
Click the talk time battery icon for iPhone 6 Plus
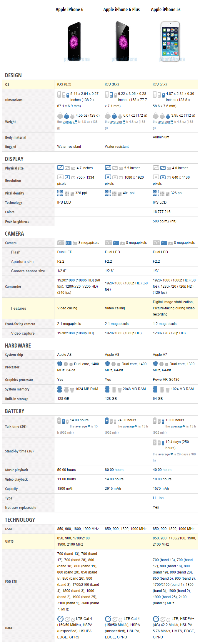point(108,420)
